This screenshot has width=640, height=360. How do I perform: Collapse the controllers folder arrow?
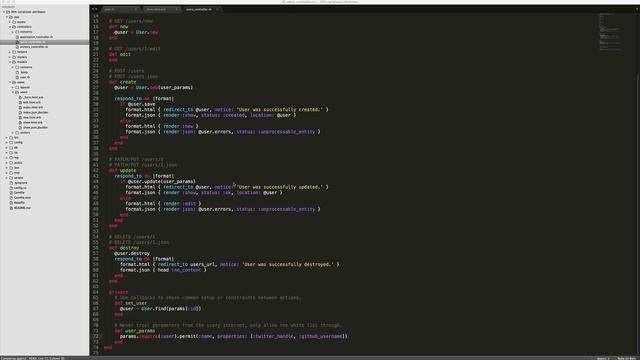(10, 27)
